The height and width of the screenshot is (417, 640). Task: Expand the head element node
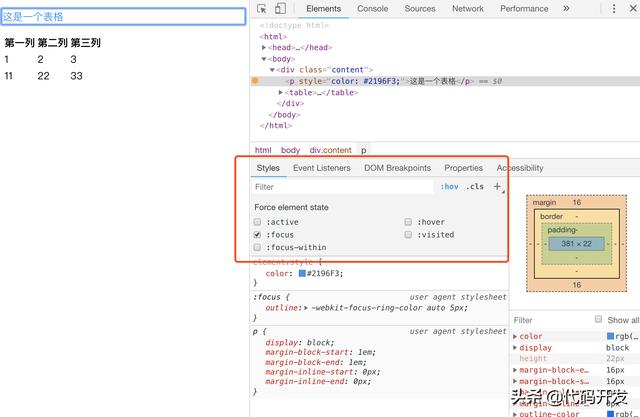tap(264, 47)
